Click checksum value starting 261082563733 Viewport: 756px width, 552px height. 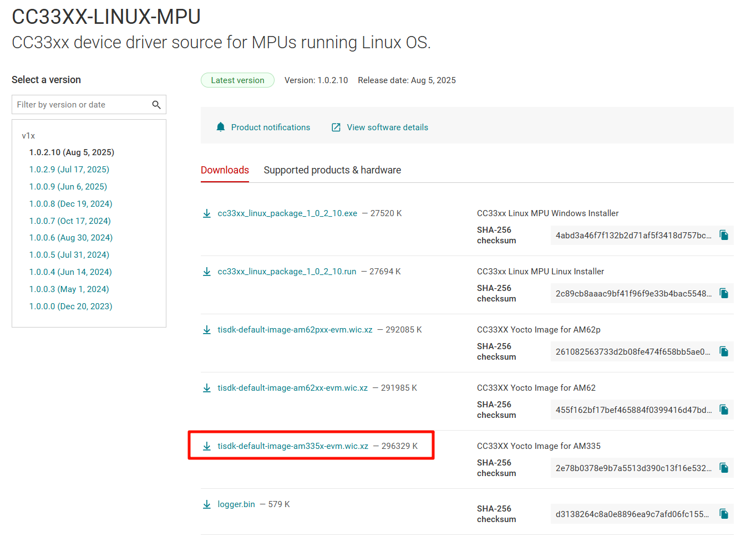(x=633, y=351)
